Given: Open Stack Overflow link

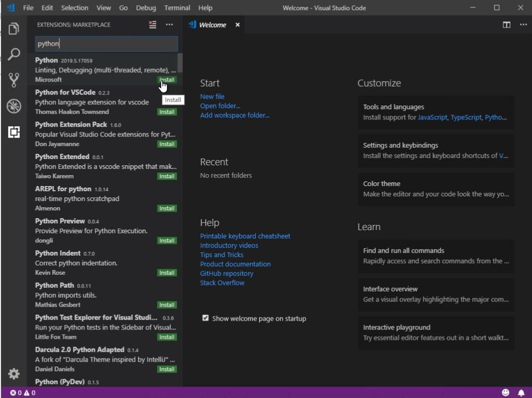Looking at the screenshot, I should pyautogui.click(x=222, y=283).
